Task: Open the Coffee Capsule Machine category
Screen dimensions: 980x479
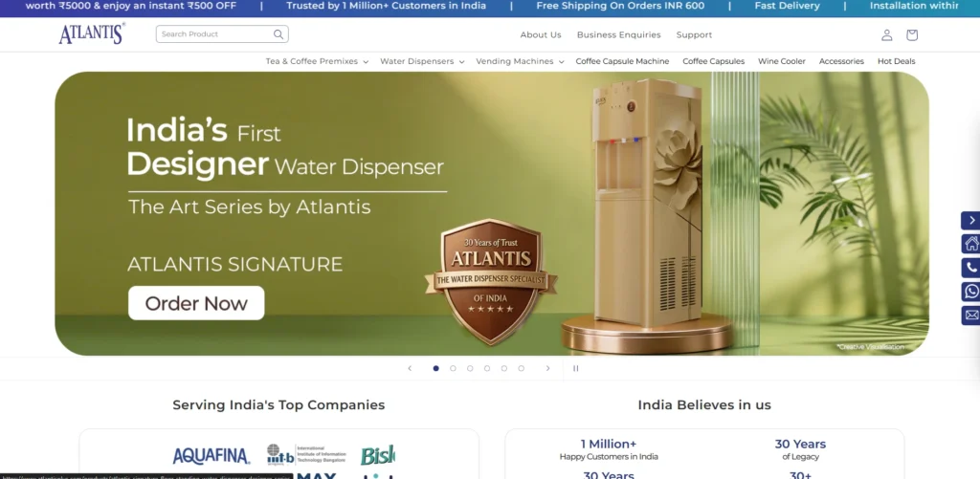Action: pos(622,61)
